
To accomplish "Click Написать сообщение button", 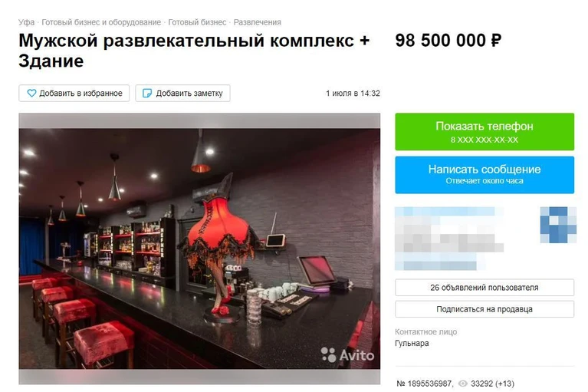I will (485, 175).
